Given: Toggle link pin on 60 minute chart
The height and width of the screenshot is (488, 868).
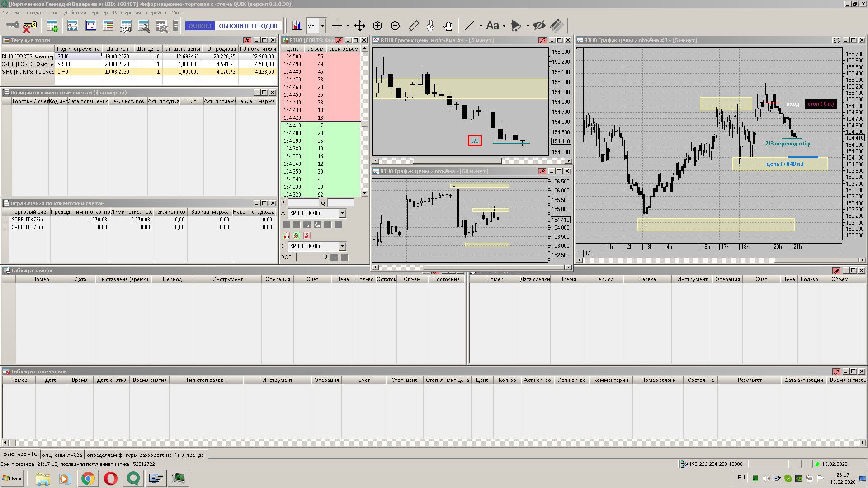Looking at the screenshot, I should [542, 172].
